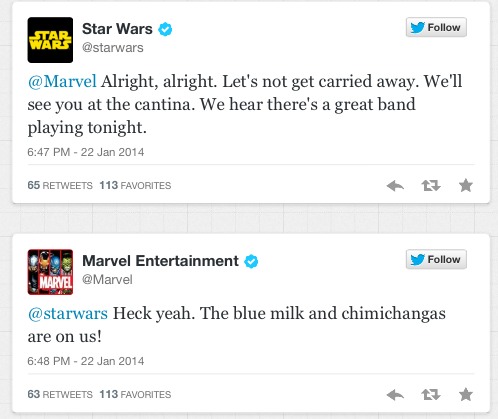Open the @Marvel mention link
Viewport: 498px width, 419px height.
pyautogui.click(x=62, y=82)
